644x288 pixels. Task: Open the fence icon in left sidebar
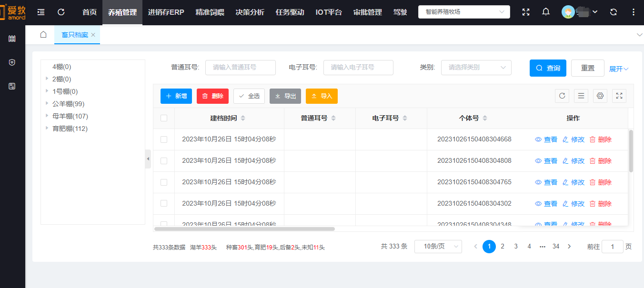(12, 39)
